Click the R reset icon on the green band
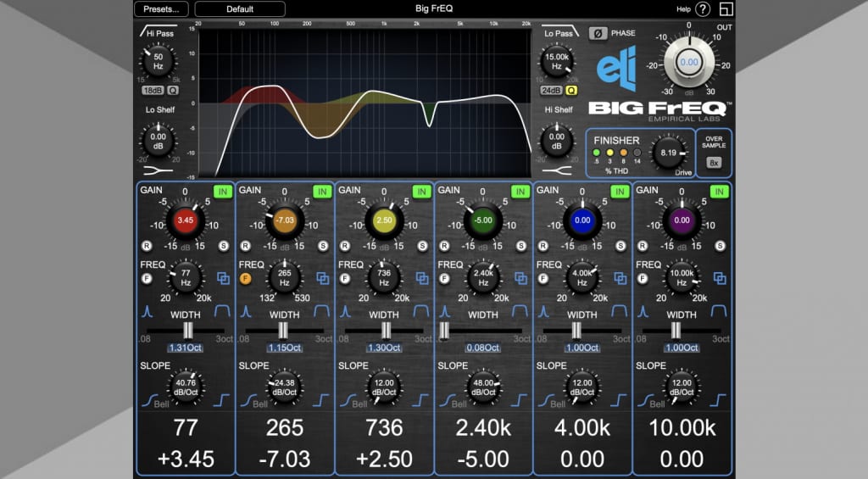The height and width of the screenshot is (479, 868). pyautogui.click(x=444, y=246)
